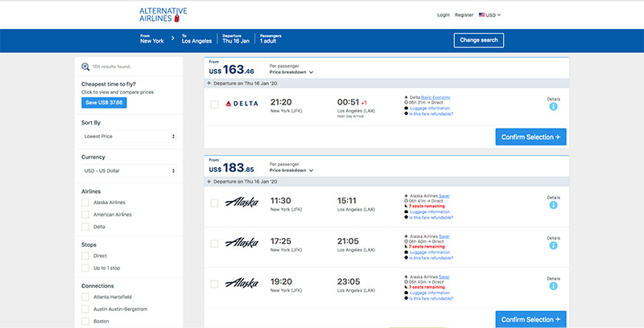Click Save US$ 37.66 button
The height and width of the screenshot is (328, 644).
104,103
